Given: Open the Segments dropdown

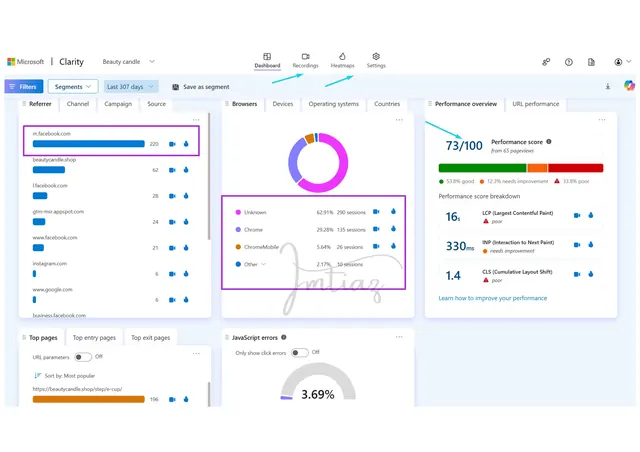Looking at the screenshot, I should point(73,87).
